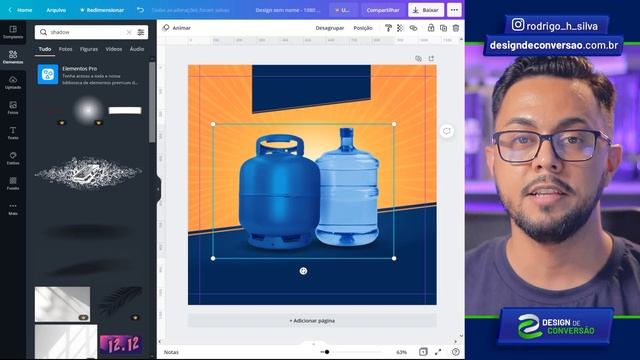Open the Estilos sidebar panel
This screenshot has width=640, height=360.
[13, 158]
